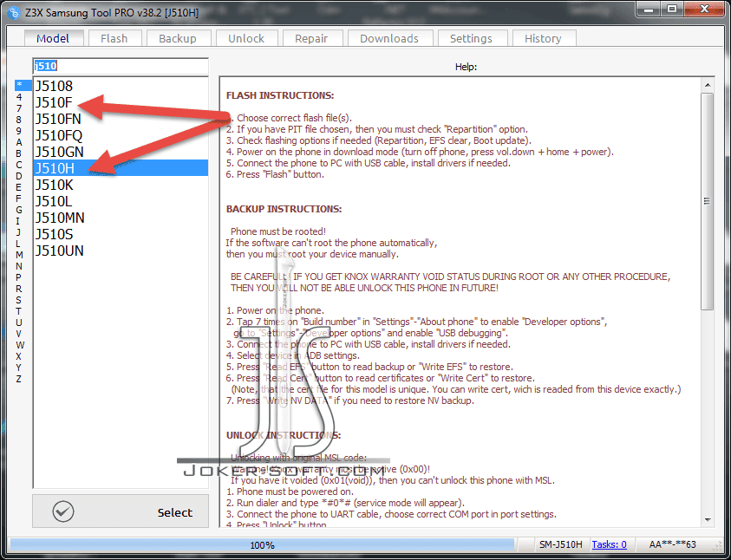Choose model J510K from the list
The width and height of the screenshot is (731, 560).
tap(121, 185)
